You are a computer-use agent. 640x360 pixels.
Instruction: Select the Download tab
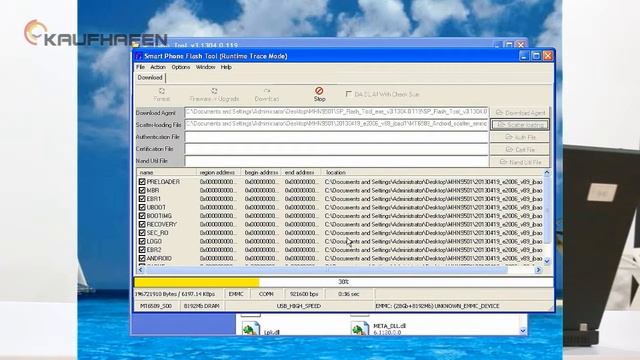click(150, 78)
